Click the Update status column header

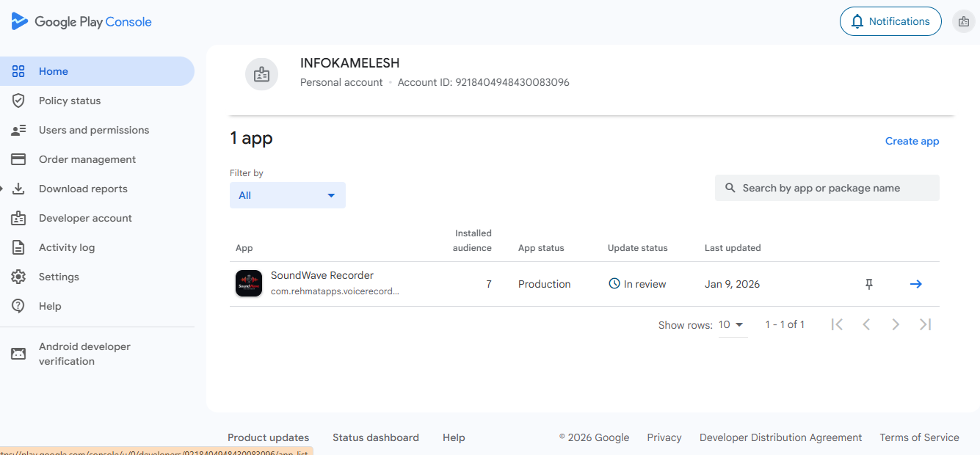pos(638,248)
